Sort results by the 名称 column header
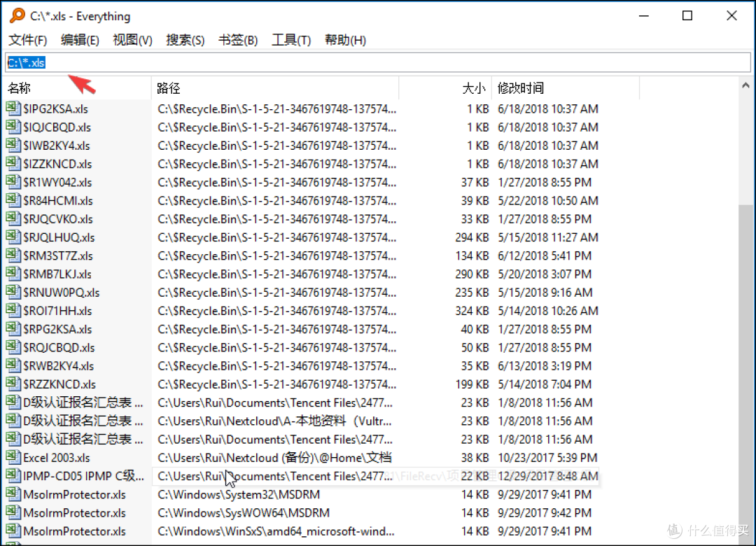The width and height of the screenshot is (756, 546). point(78,88)
